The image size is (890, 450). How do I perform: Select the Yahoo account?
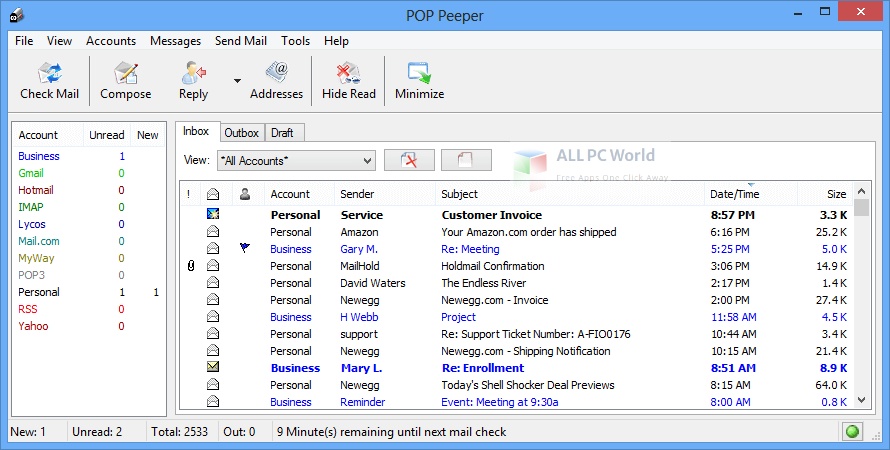point(33,326)
